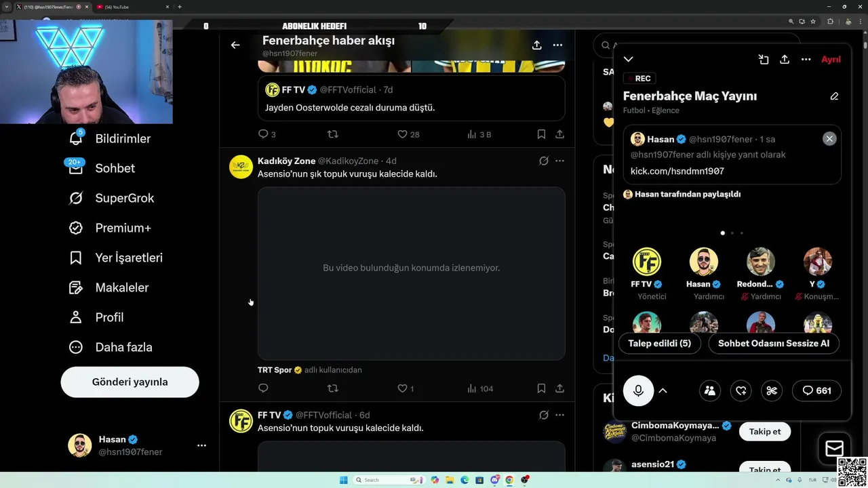Open the floating messages envelope button
868x488 pixels.
(834, 449)
